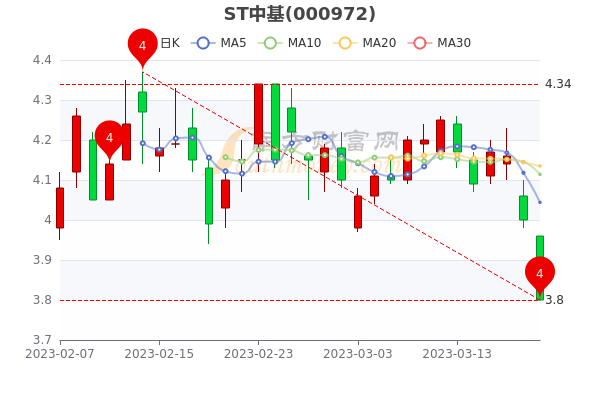Click the last MA10 data point
The height and width of the screenshot is (400, 600).
(540, 174)
